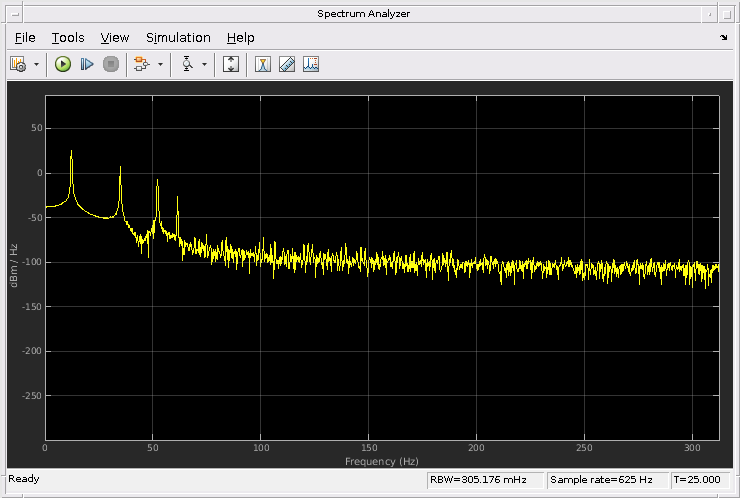Expand the block highlight dropdown arrow
This screenshot has height=498, width=740.
click(x=160, y=64)
